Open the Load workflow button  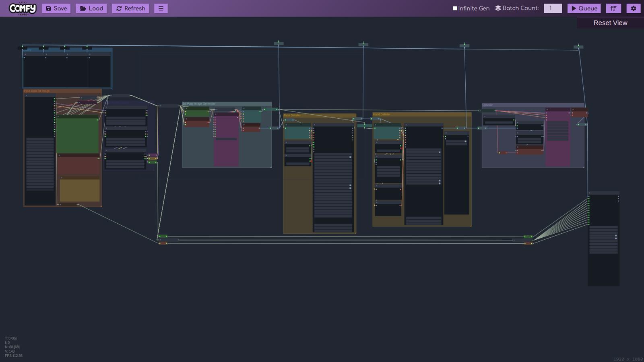click(91, 8)
